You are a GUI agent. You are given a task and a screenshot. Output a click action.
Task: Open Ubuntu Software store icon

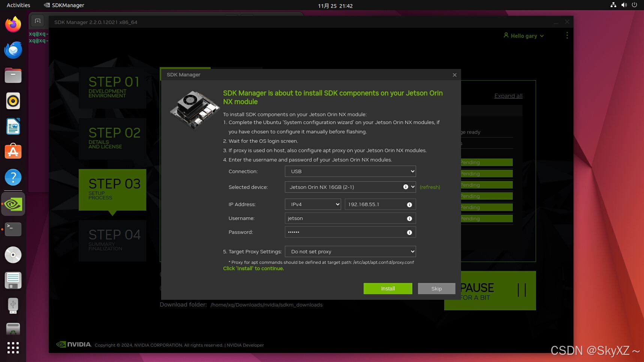tap(13, 152)
